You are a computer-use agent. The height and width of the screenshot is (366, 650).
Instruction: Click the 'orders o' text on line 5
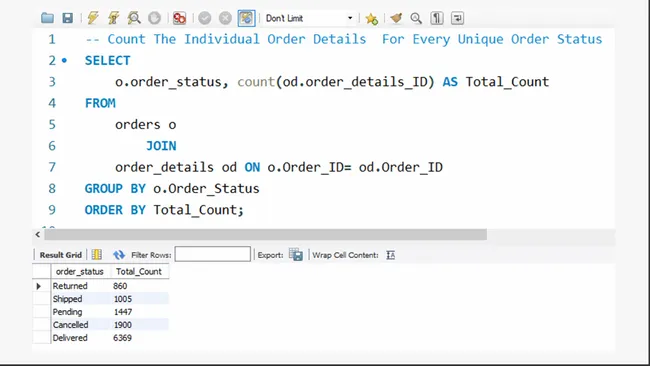(x=146, y=125)
